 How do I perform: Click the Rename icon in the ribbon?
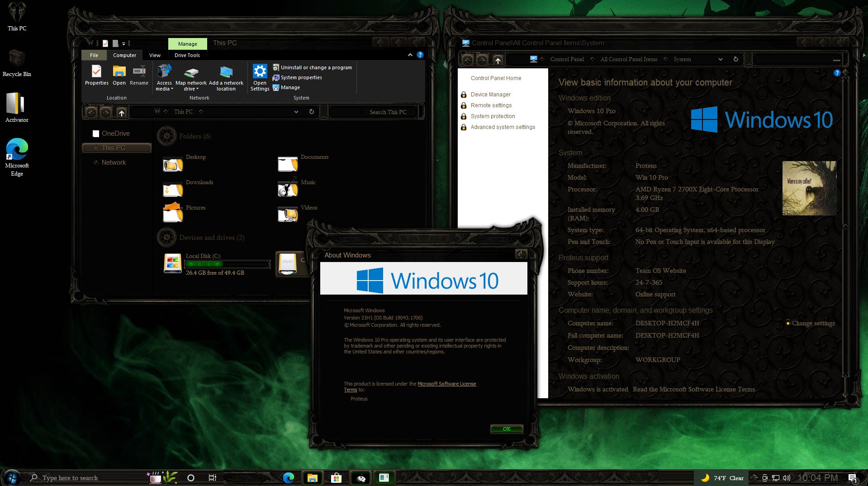click(x=139, y=71)
